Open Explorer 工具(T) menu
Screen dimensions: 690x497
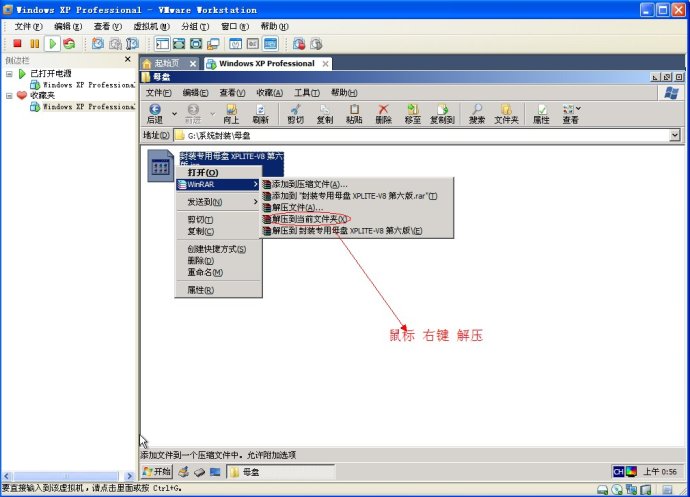tap(307, 92)
